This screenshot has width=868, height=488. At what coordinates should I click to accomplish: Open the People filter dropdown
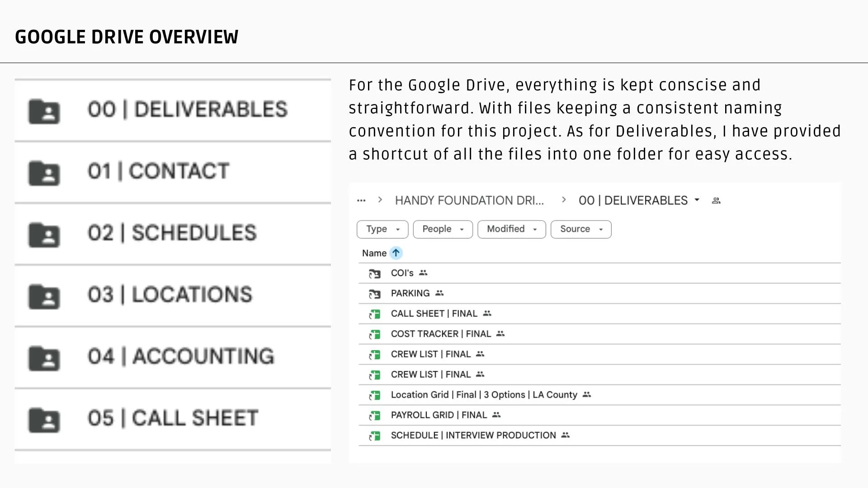(443, 229)
